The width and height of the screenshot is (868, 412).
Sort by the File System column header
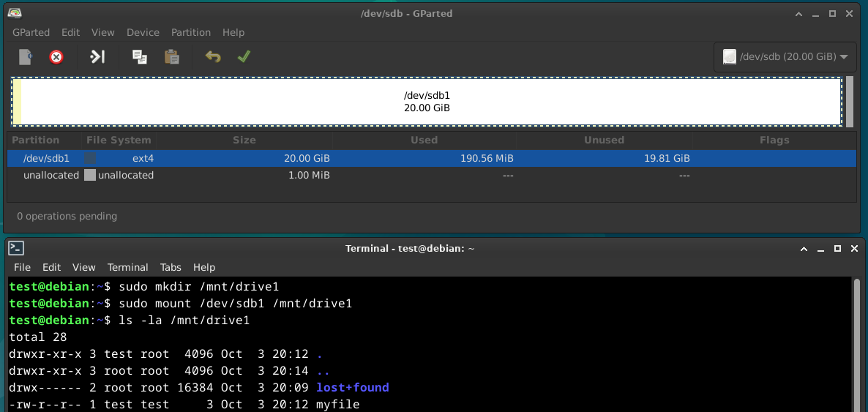tap(119, 140)
